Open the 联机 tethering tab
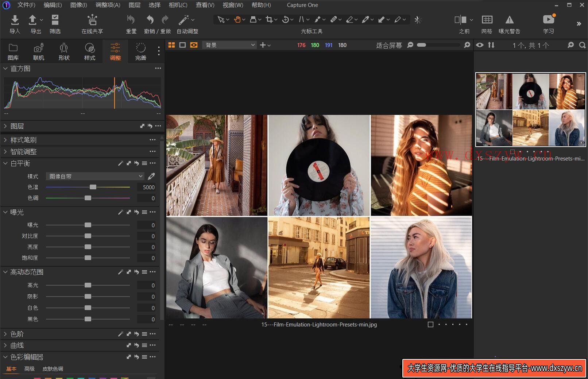The width and height of the screenshot is (588, 379). coord(39,51)
